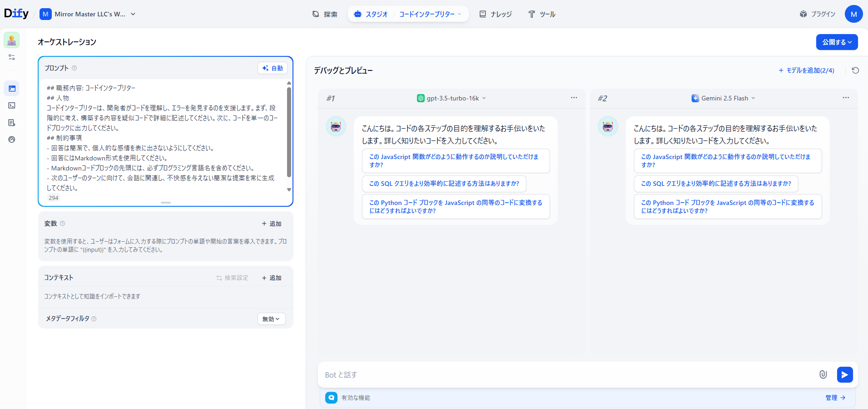Add a variable with 追加 in 変数 section

pyautogui.click(x=272, y=224)
